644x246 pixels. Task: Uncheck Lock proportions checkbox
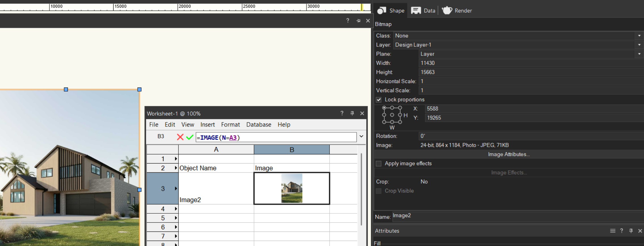(x=379, y=100)
